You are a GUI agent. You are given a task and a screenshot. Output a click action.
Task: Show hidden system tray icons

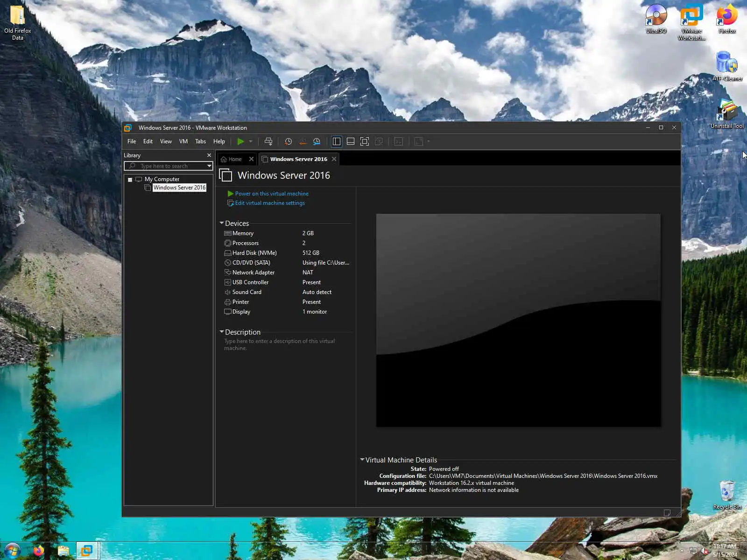(x=681, y=551)
